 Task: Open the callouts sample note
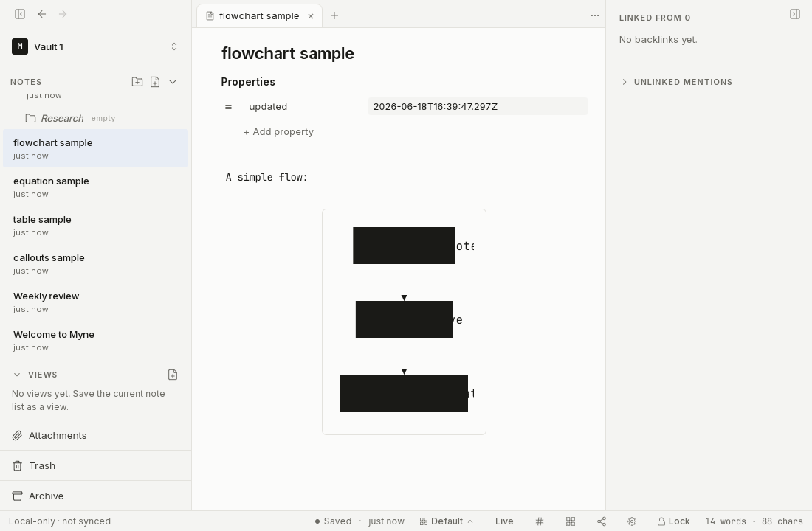click(95, 263)
